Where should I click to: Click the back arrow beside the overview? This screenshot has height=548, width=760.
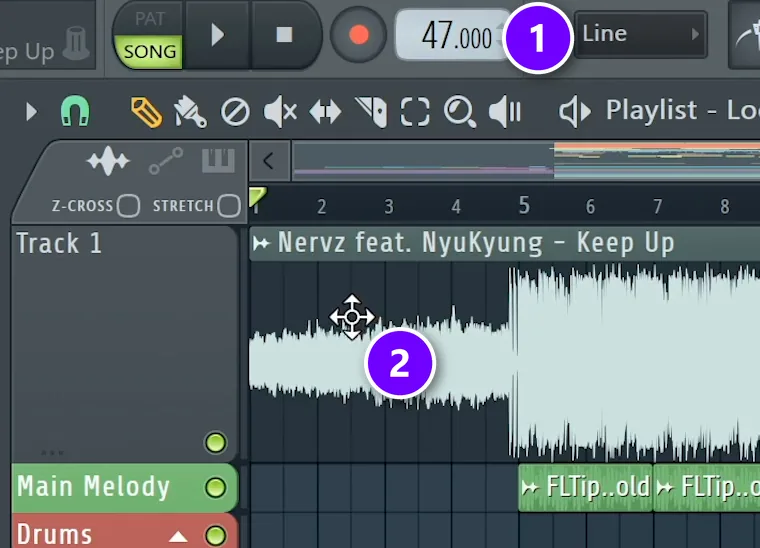click(269, 161)
